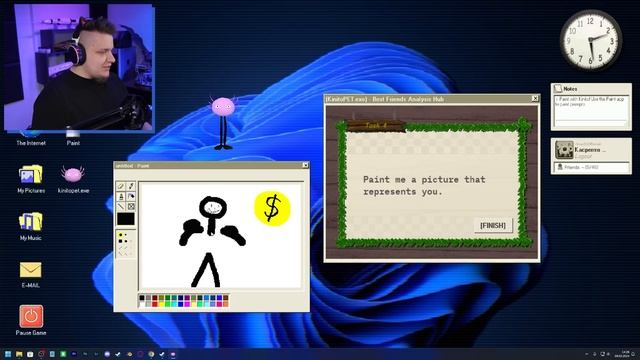Click the Friends person icon in friends widget
The width and height of the screenshot is (640, 360).
(x=560, y=167)
